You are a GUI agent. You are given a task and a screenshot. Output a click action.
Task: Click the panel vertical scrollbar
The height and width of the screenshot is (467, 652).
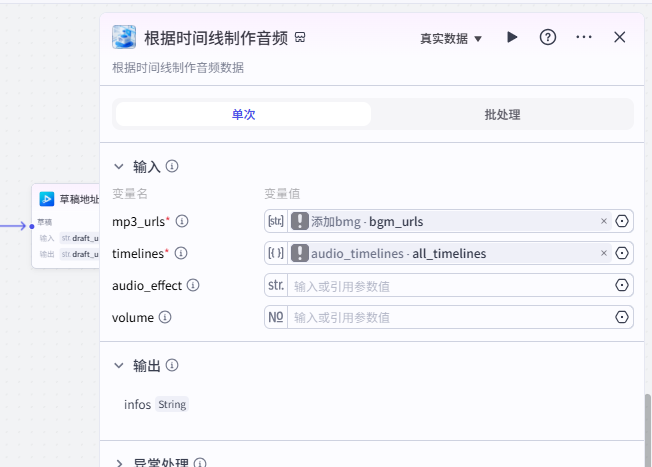[x=647, y=430]
